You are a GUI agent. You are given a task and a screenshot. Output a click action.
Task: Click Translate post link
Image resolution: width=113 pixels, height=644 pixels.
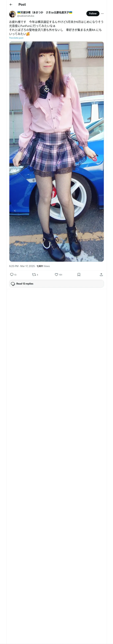(x=16, y=38)
